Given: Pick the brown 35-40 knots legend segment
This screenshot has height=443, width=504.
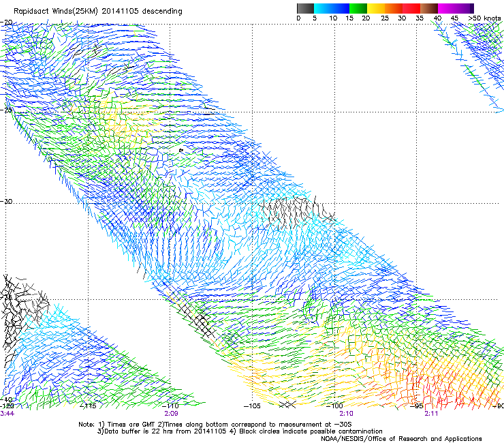Looking at the screenshot, I should [429, 8].
